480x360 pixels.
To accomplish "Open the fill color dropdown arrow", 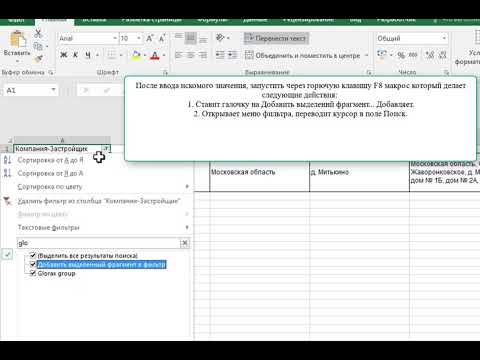I will point(145,55).
